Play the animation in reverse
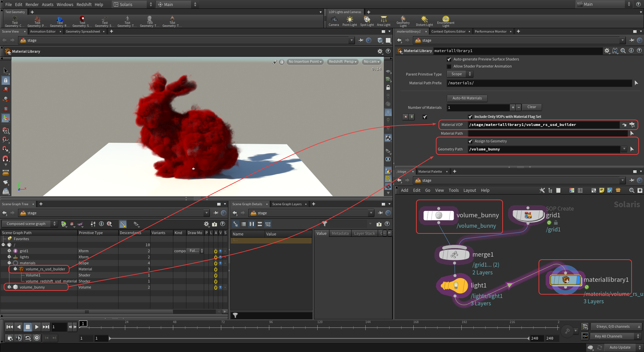The image size is (644, 352). point(19,326)
